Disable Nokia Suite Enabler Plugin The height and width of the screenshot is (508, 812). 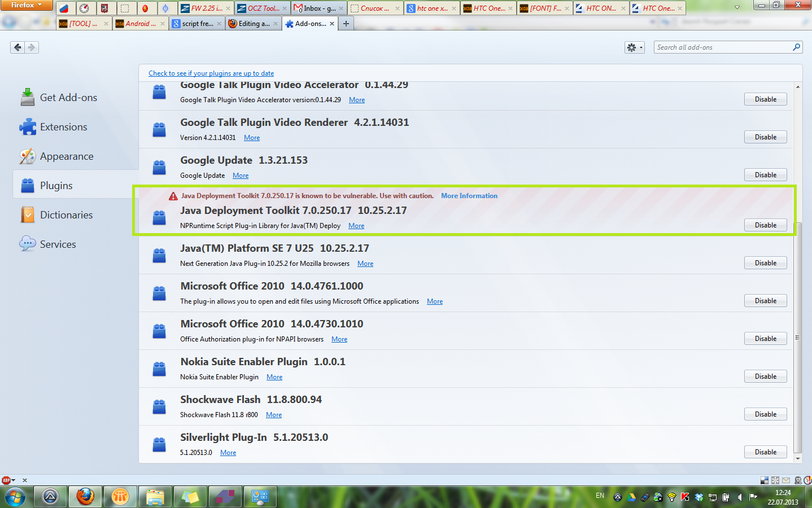(765, 376)
